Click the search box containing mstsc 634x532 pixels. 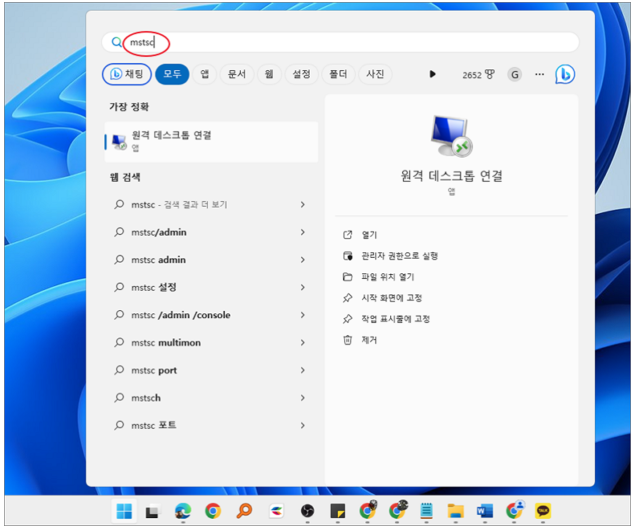(340, 43)
